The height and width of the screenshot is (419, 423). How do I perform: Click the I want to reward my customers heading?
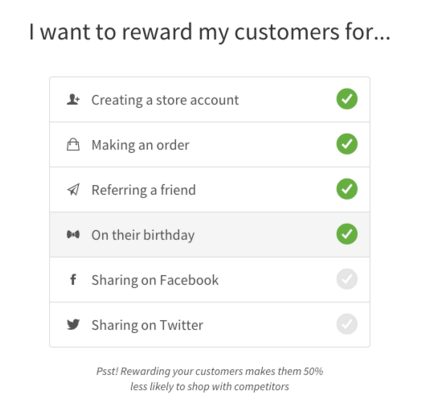(210, 33)
